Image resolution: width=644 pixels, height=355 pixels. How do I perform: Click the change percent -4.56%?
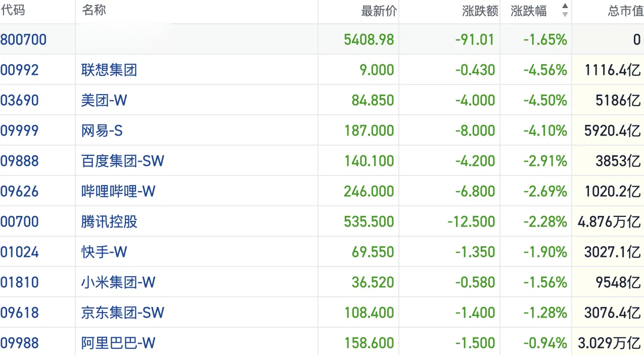(x=545, y=70)
